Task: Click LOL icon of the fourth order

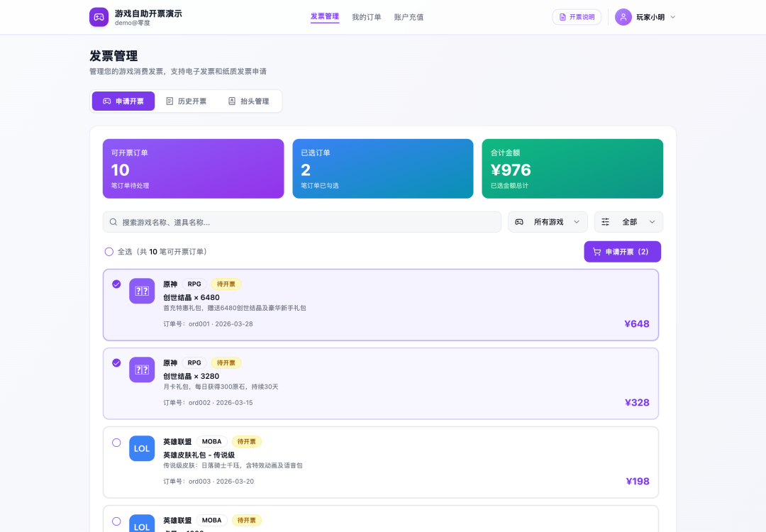Action: [142, 523]
